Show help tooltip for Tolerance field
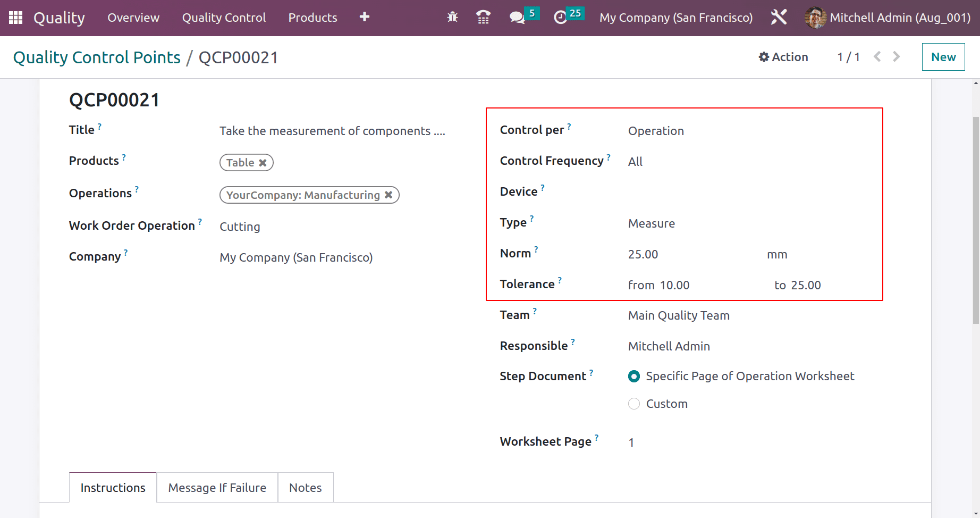Image resolution: width=980 pixels, height=518 pixels. 560,280
